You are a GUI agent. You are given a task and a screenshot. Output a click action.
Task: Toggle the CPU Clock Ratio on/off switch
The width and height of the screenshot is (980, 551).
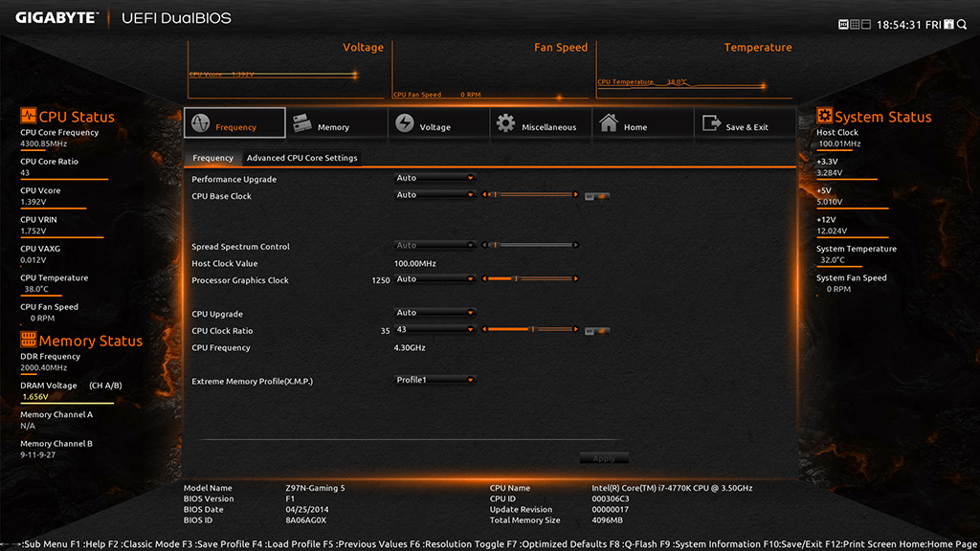coord(597,331)
